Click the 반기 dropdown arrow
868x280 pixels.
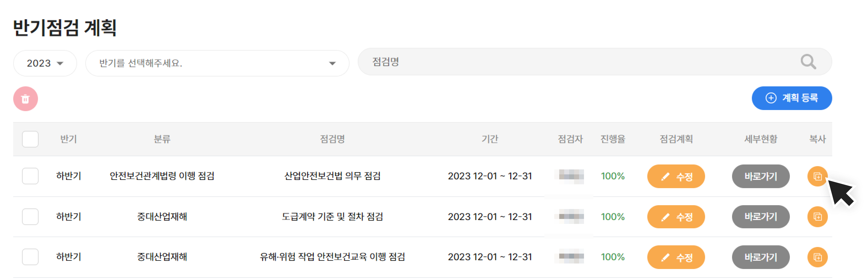[332, 63]
